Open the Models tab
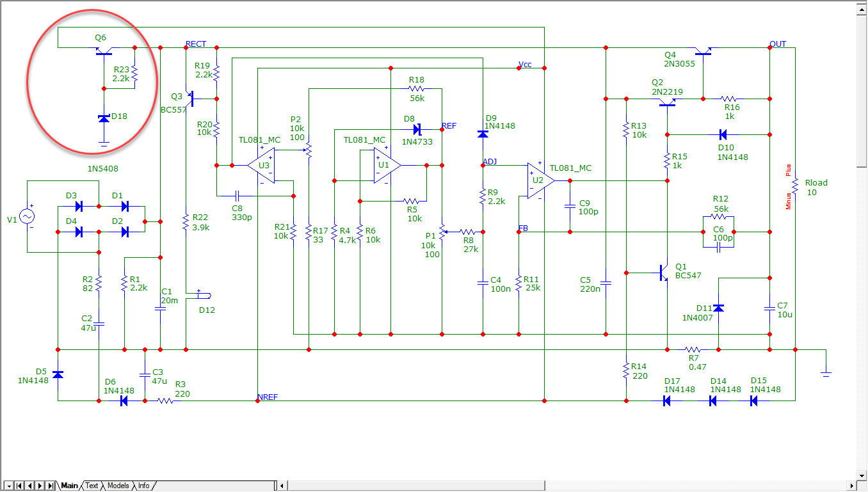 coord(118,486)
